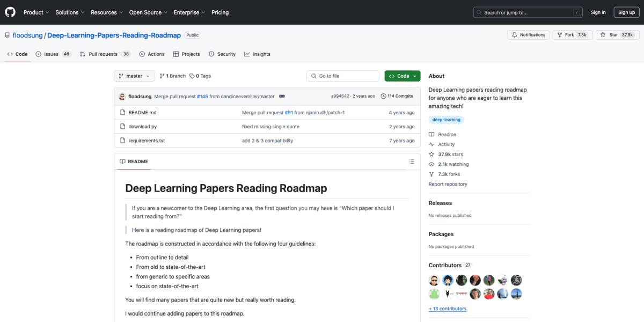Star the repository
This screenshot has width=644, height=322.
coord(617,34)
